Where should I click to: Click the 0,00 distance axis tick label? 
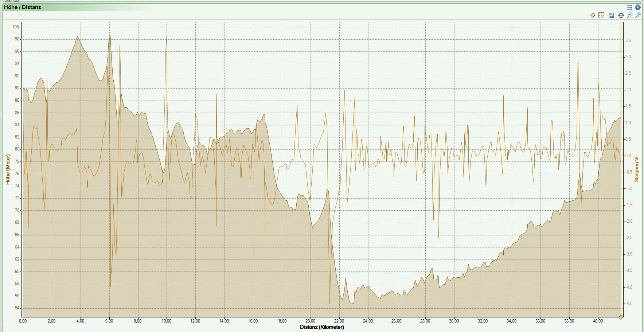click(23, 321)
